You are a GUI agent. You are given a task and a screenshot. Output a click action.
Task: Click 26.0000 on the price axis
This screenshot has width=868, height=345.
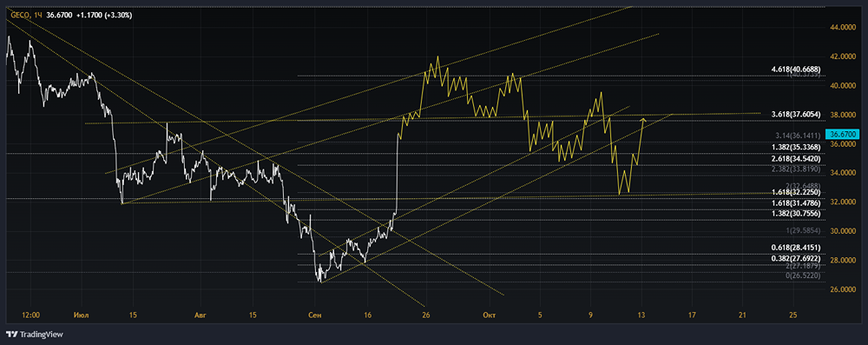click(x=844, y=289)
